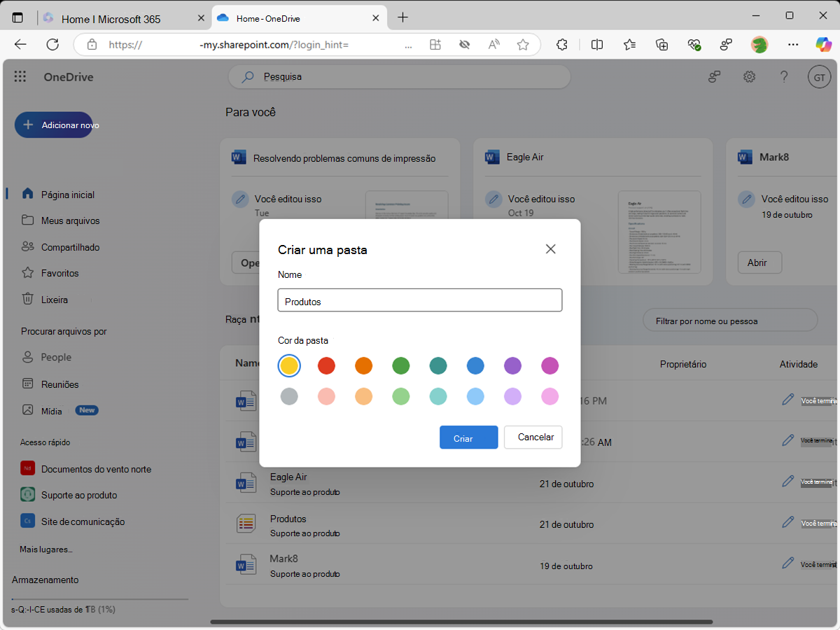Click the Atividade column header
Viewport: 840px width, 630px height.
[x=799, y=364]
